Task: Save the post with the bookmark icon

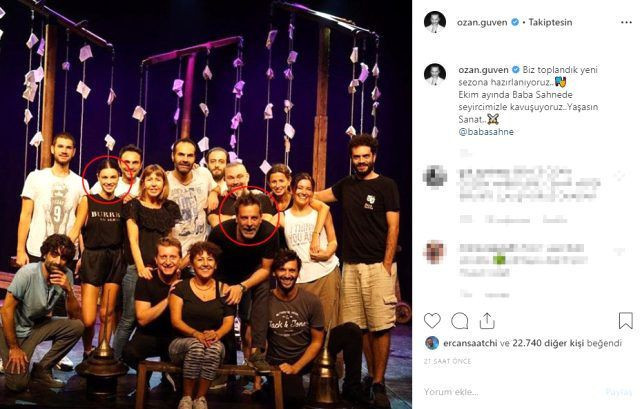Action: (626, 321)
